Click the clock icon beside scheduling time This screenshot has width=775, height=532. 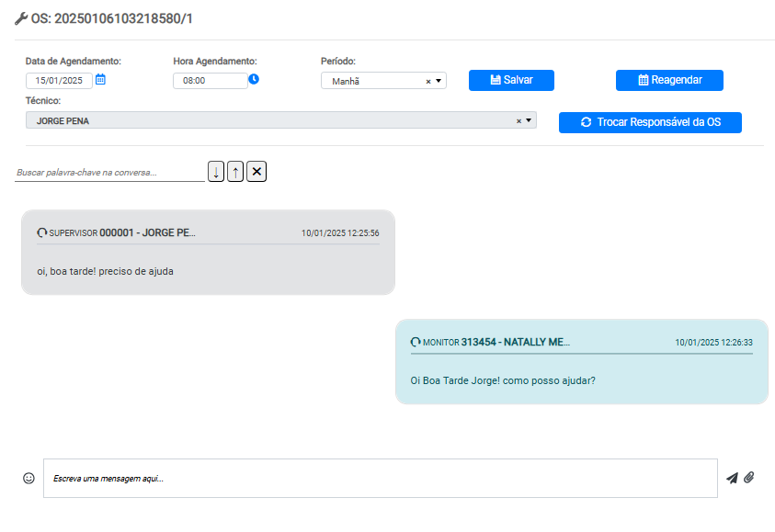point(254,79)
